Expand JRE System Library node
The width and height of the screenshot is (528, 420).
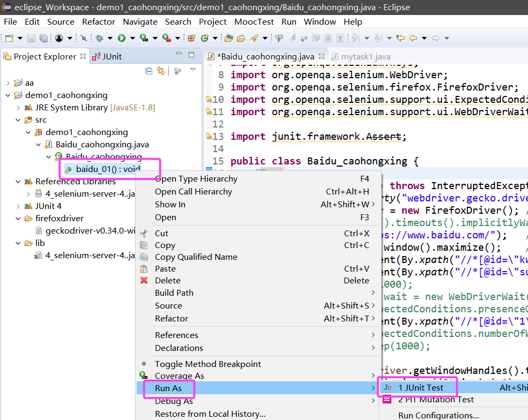(x=18, y=108)
